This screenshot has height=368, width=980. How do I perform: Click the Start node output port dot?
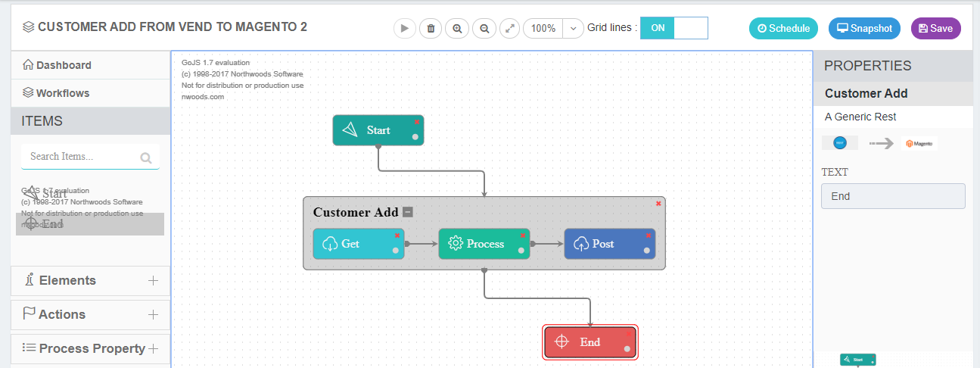point(415,137)
